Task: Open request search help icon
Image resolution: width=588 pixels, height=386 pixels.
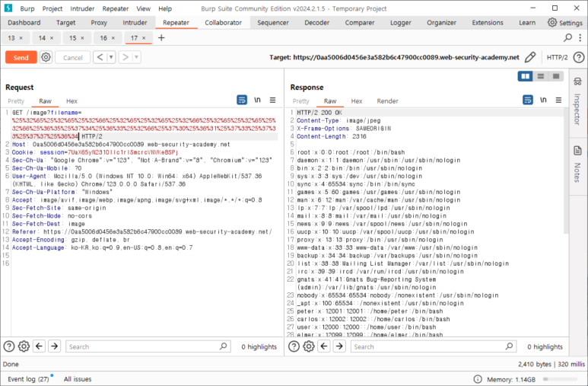Action: pos(9,346)
